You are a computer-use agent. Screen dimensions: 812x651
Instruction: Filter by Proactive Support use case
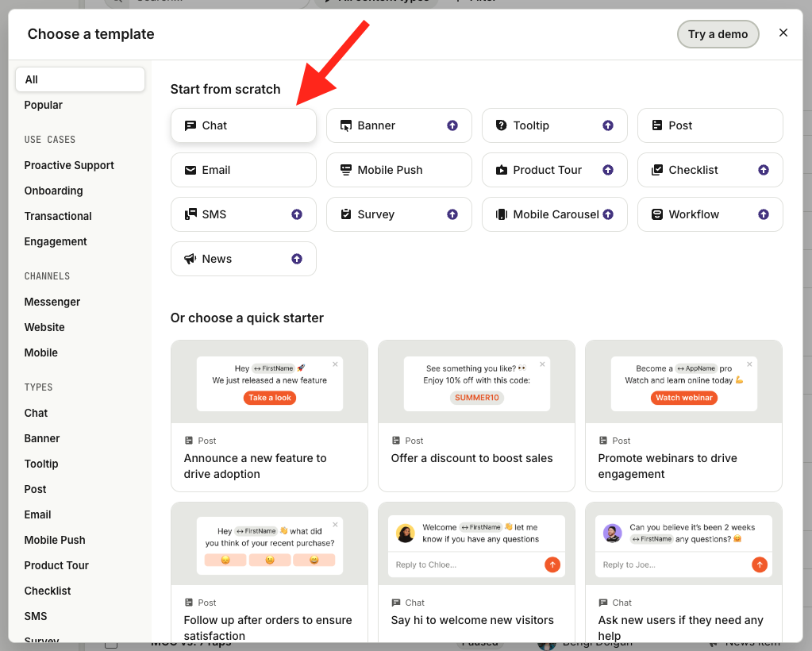click(69, 165)
